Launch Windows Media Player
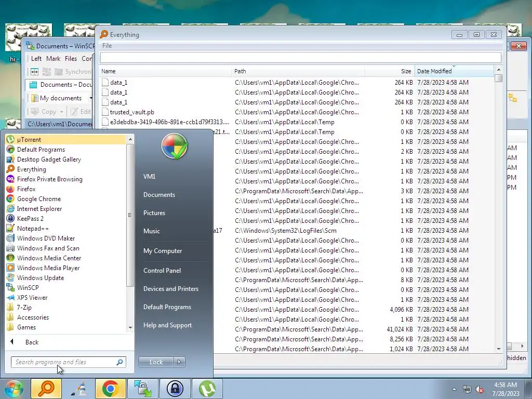This screenshot has height=399, width=532. pos(66,268)
